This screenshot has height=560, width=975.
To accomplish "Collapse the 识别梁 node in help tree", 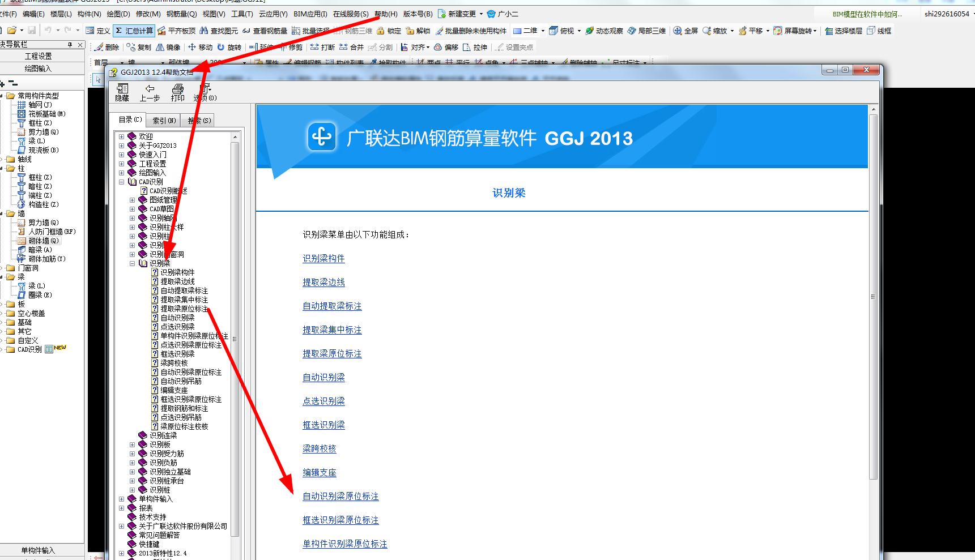I will [x=132, y=263].
